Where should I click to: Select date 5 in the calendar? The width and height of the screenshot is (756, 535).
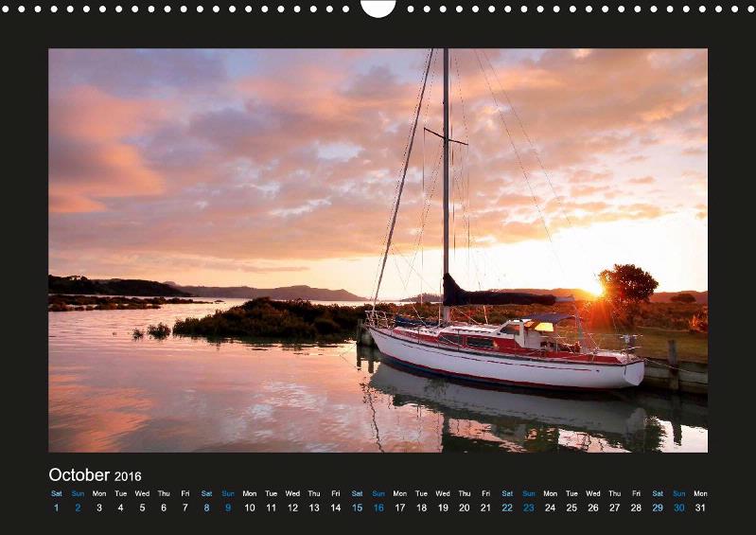tap(142, 508)
